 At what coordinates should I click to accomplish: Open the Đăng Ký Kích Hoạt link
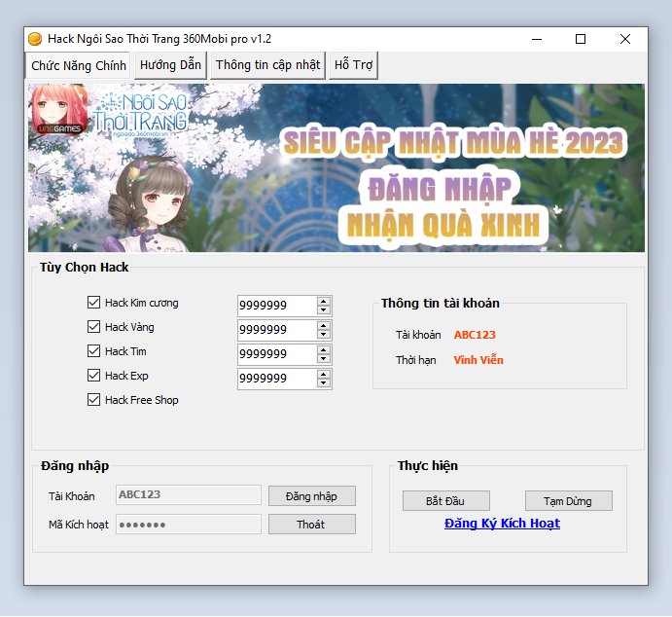tap(502, 524)
